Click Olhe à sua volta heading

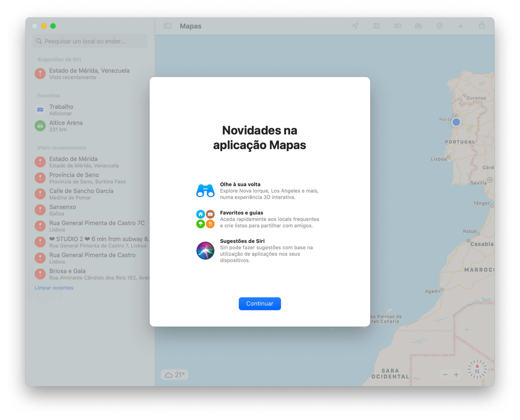click(240, 184)
